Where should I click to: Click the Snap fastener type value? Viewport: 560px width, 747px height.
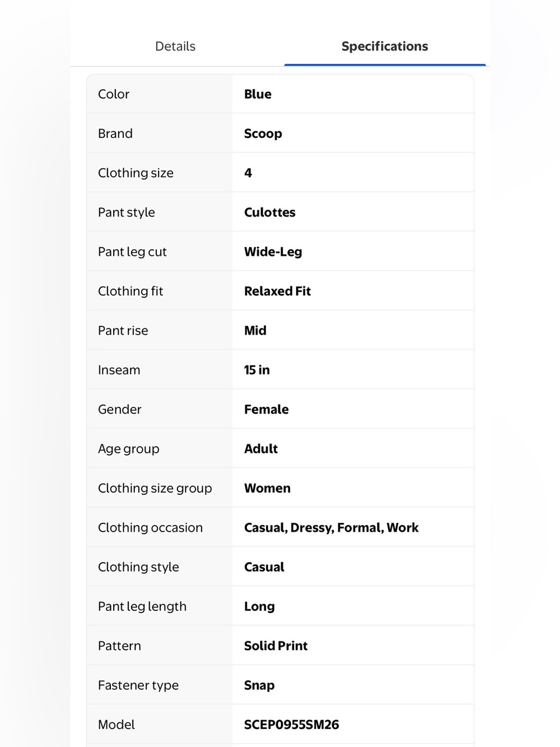pyautogui.click(x=259, y=685)
